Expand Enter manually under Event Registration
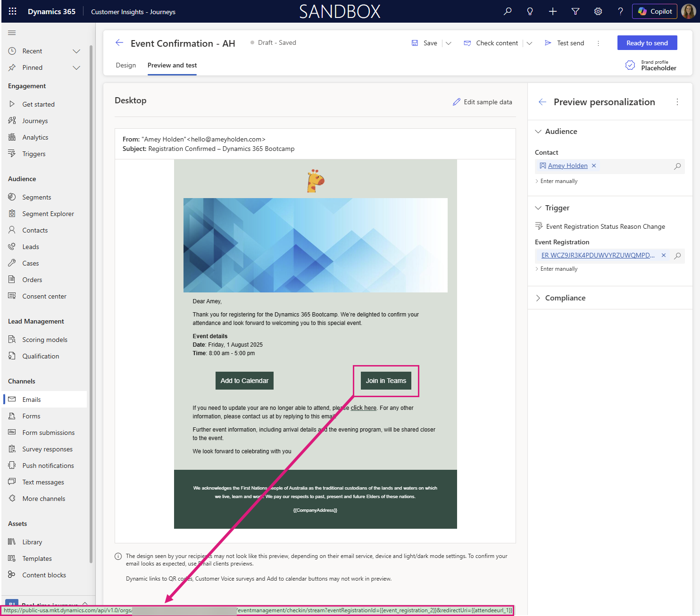Screen dimensions: 700x616 556,269
